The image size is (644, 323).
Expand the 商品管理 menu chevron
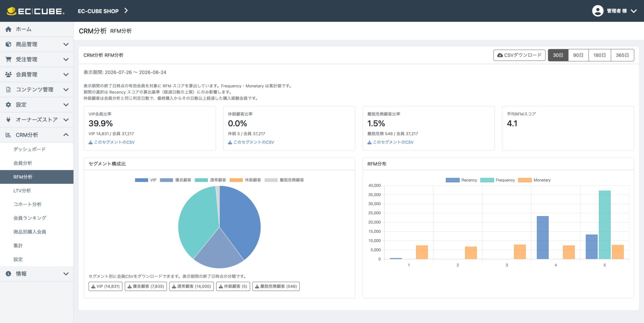point(66,44)
